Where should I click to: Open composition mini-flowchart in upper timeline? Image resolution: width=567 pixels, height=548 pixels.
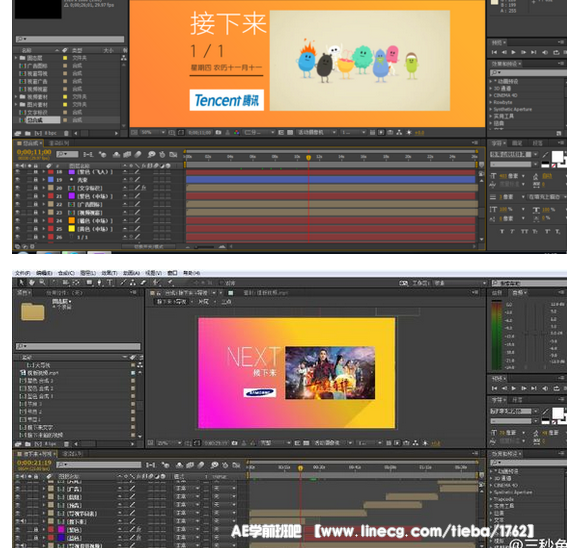pos(88,155)
